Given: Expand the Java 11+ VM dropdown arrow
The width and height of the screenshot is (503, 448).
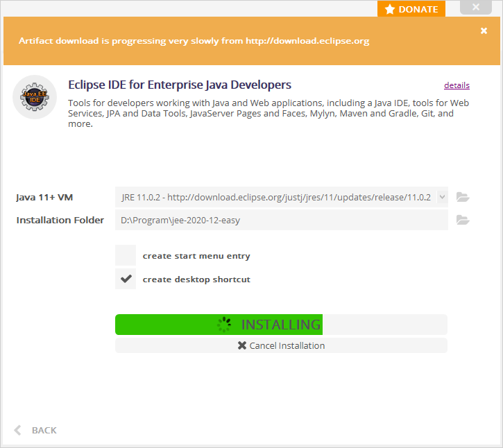Looking at the screenshot, I should pyautogui.click(x=442, y=197).
